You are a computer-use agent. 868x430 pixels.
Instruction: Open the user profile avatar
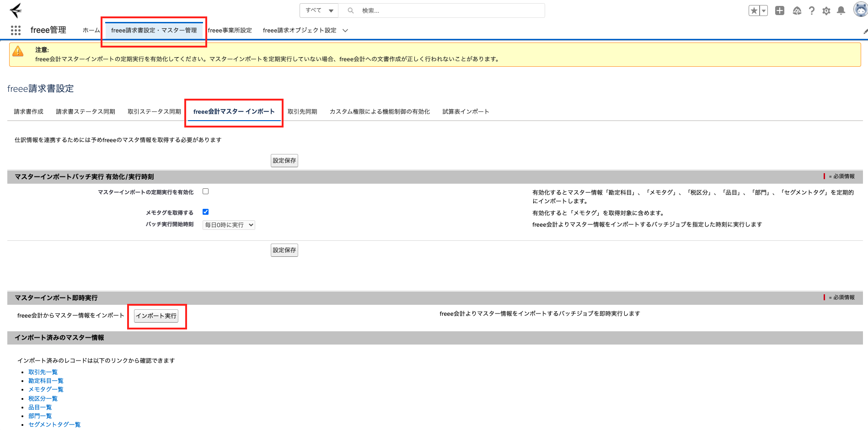click(x=861, y=10)
